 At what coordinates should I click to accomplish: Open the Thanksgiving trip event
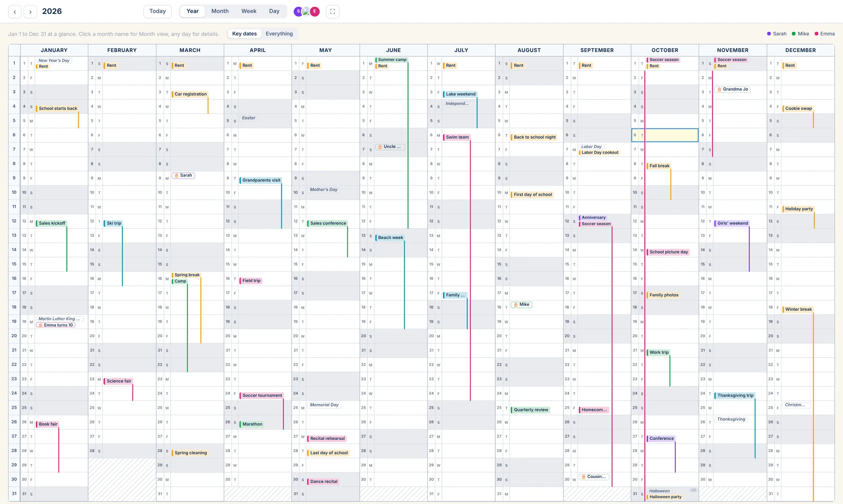[x=735, y=395]
